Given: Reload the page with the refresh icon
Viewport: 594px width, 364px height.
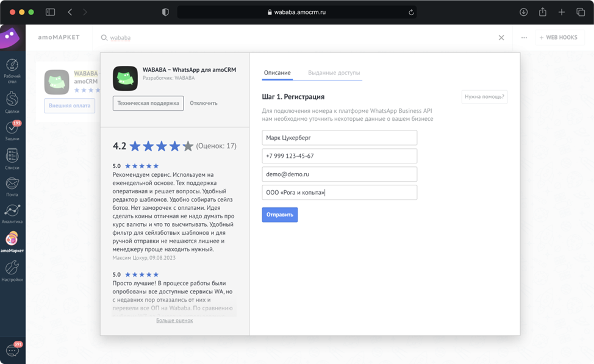Looking at the screenshot, I should pos(411,12).
